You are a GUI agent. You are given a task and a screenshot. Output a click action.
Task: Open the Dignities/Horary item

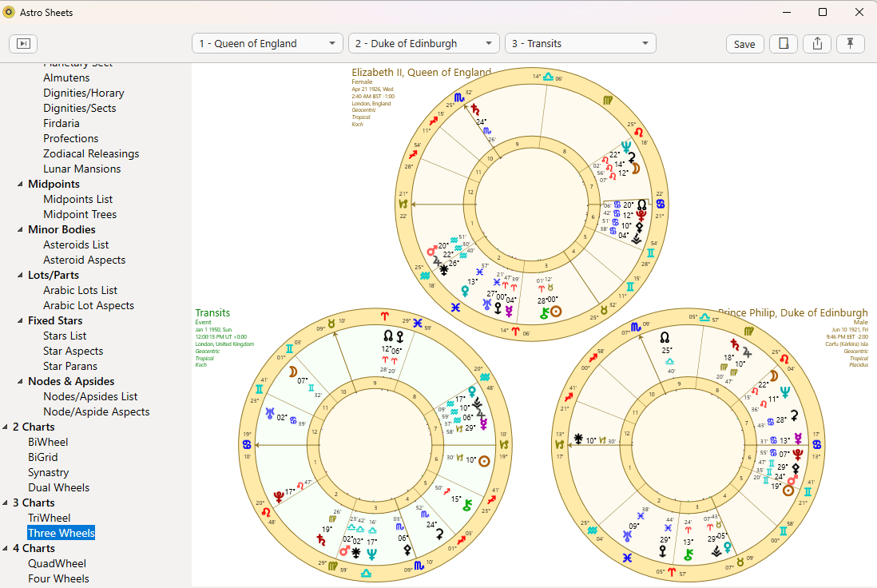(x=84, y=93)
